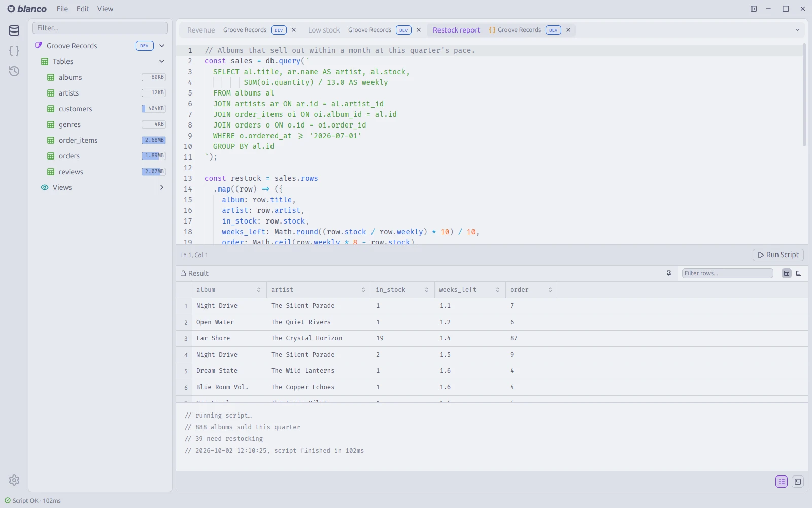Open the scripts braces sidebar icon
The height and width of the screenshot is (508, 812).
click(14, 51)
